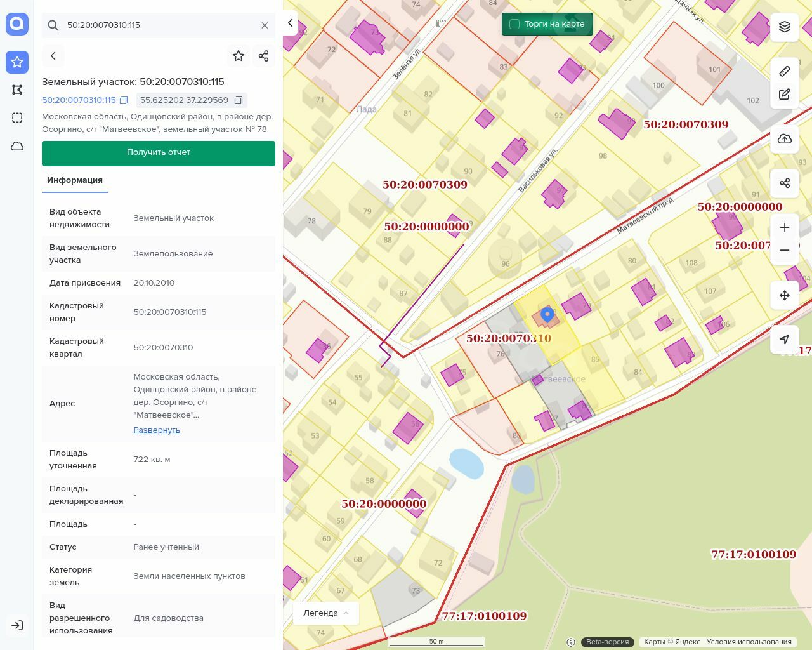Locate my position on map
The image size is (812, 650).
click(x=785, y=340)
